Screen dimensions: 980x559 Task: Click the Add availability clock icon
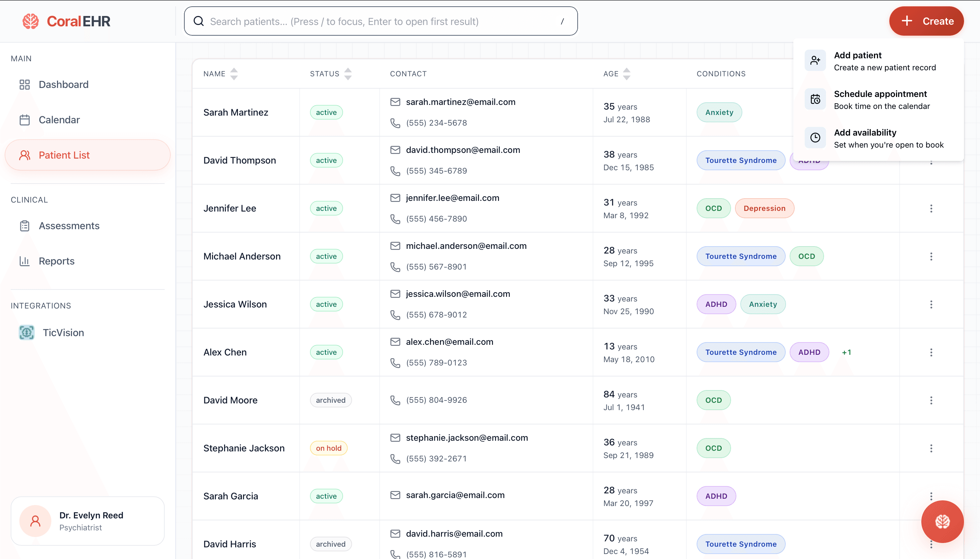(x=815, y=138)
